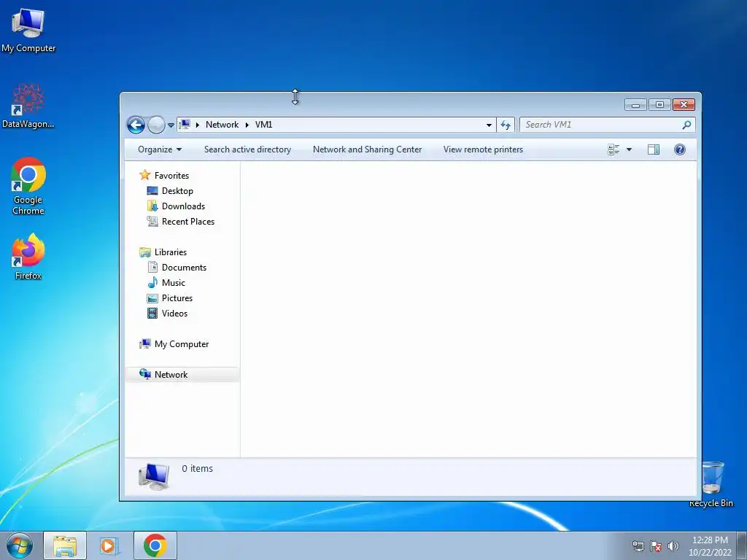Click the volume speaker tray icon

(673, 546)
